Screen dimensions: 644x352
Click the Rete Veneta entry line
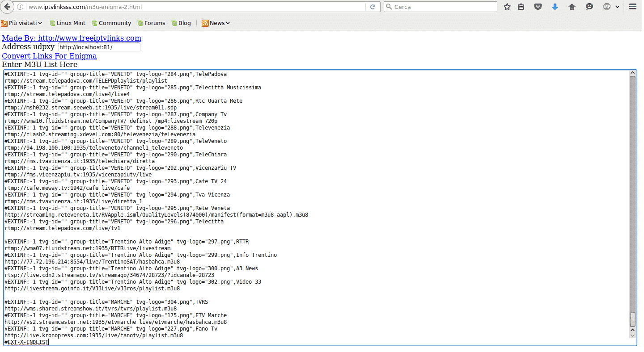point(117,208)
